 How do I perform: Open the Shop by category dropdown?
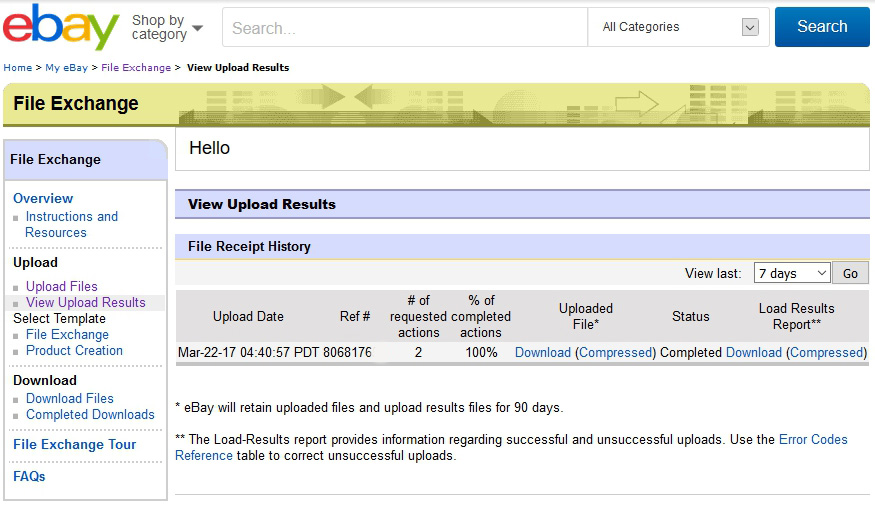click(x=167, y=27)
